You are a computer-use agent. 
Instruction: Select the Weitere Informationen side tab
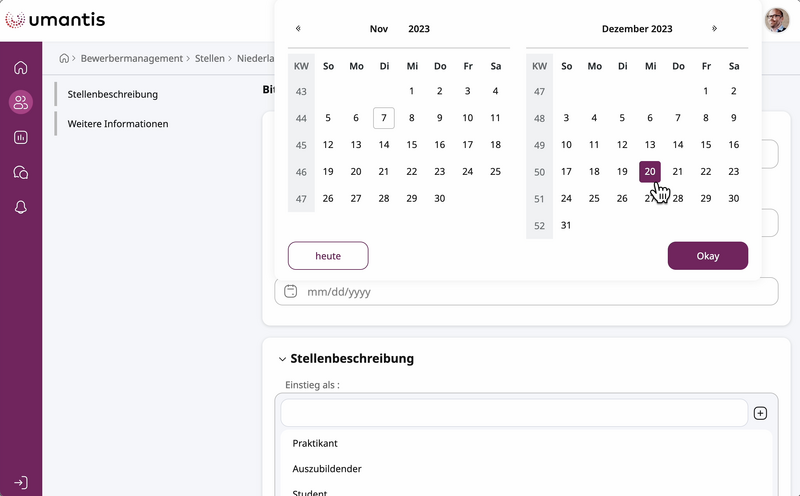[x=118, y=124]
